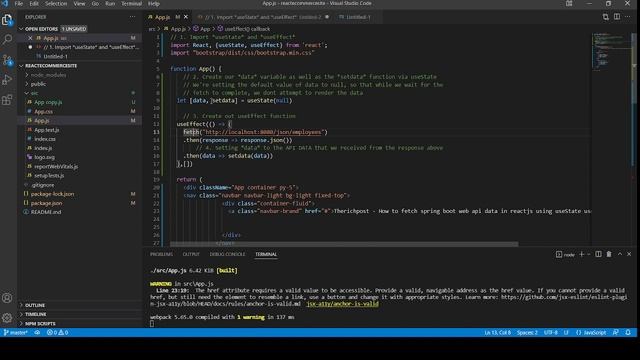
Task: Click the feedback icon in status bar
Action: [616, 333]
